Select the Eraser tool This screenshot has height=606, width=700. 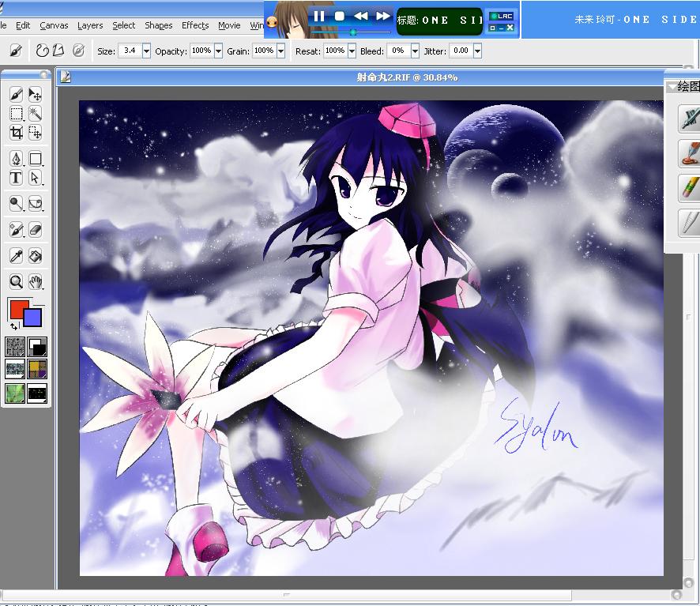35,230
